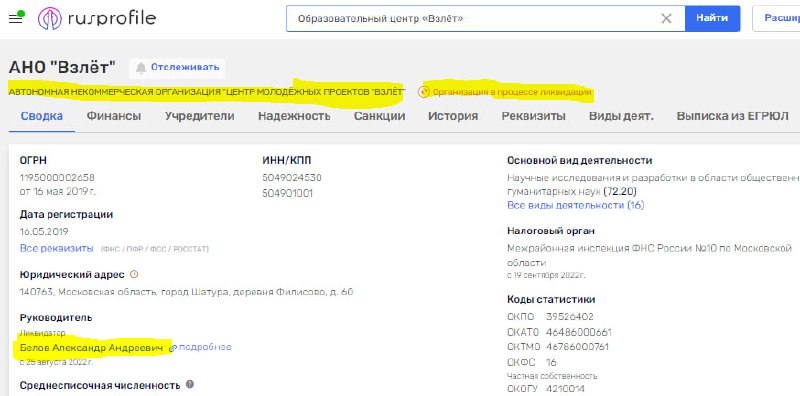Image resolution: width=800 pixels, height=396 pixels.
Task: Click the OGRN number 1195000002658
Action: (x=57, y=178)
